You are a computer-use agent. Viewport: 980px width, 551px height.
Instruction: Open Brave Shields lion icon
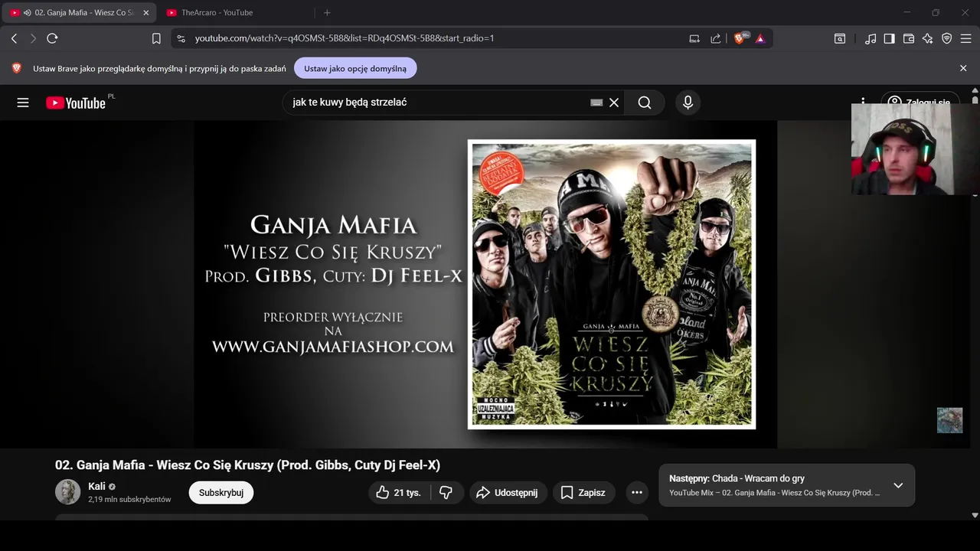pos(740,38)
